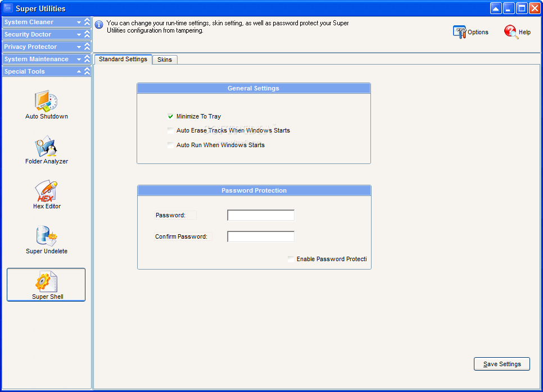
Task: Click the Save Settings button
Action: pos(502,364)
